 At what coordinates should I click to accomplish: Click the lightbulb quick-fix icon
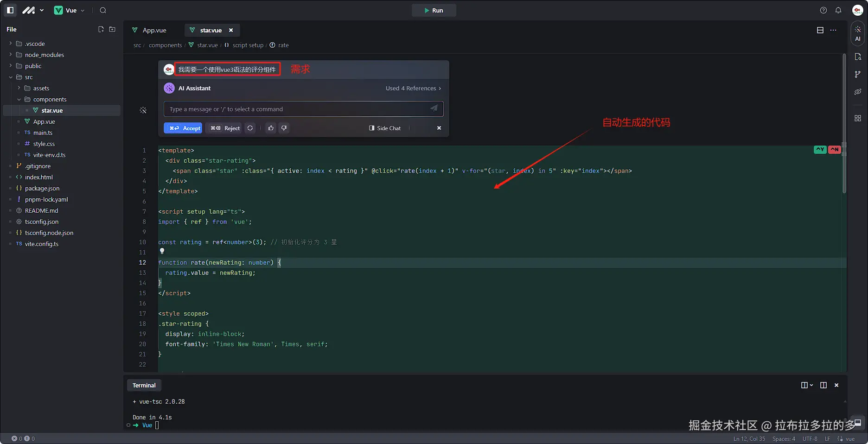tap(162, 251)
